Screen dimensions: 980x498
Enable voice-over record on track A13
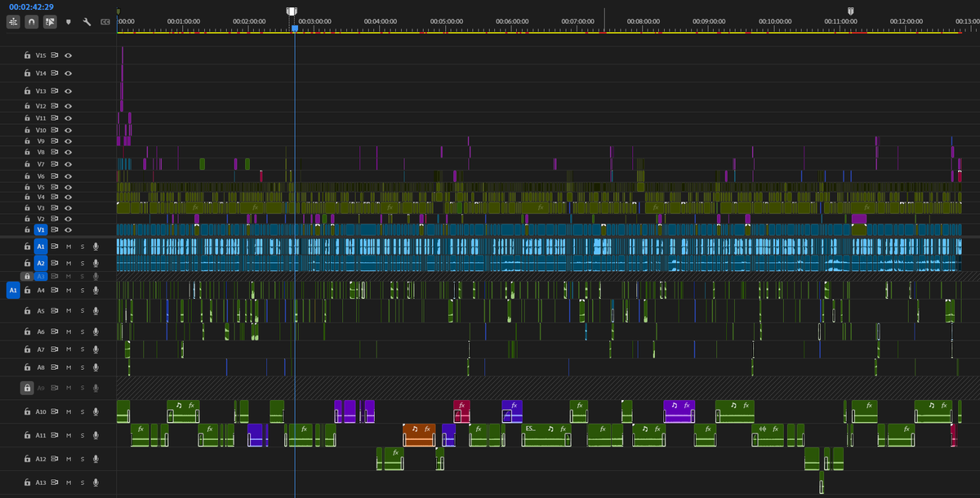[x=96, y=482]
